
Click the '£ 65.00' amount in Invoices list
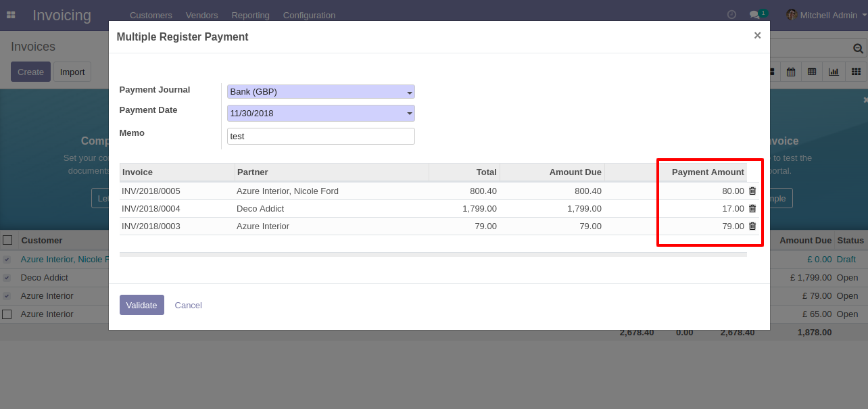(817, 314)
